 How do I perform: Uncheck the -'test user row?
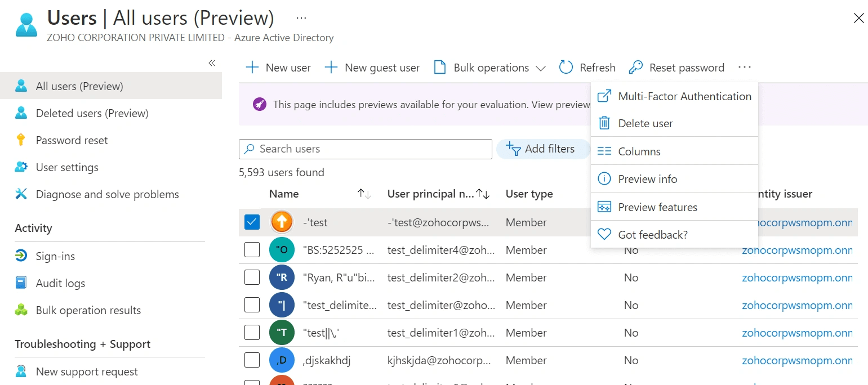tap(252, 222)
